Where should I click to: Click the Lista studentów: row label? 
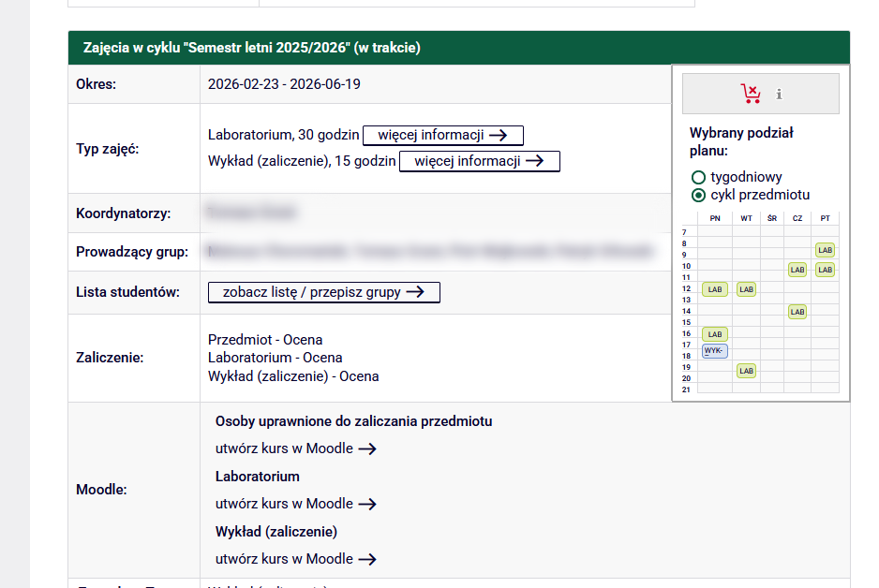click(127, 292)
